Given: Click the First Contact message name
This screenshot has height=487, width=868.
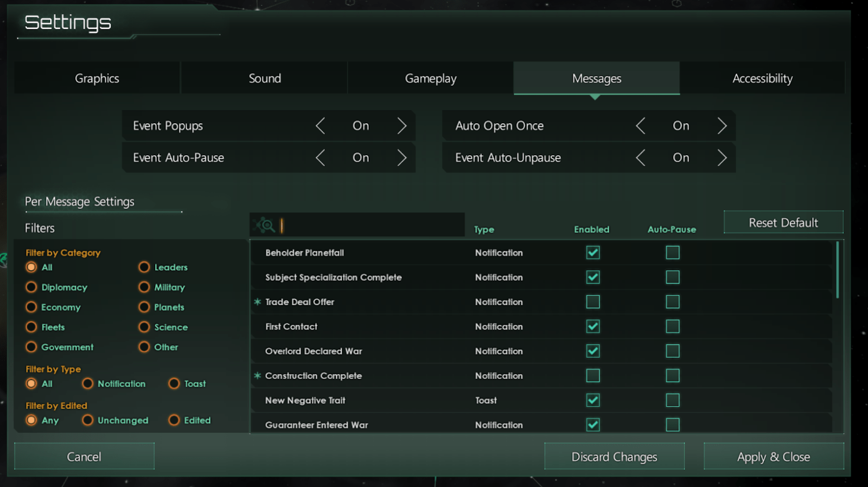Looking at the screenshot, I should [291, 326].
